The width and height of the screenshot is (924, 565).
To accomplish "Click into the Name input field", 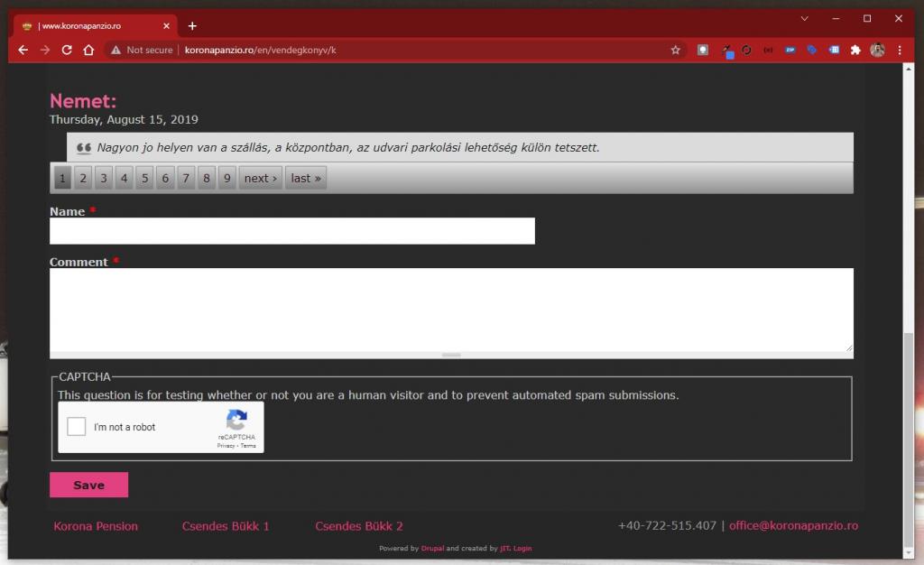I will tap(291, 231).
